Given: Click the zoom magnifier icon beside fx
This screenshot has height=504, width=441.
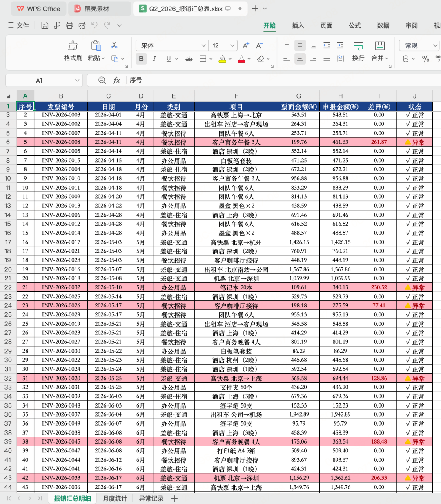Looking at the screenshot, I should [x=102, y=80].
